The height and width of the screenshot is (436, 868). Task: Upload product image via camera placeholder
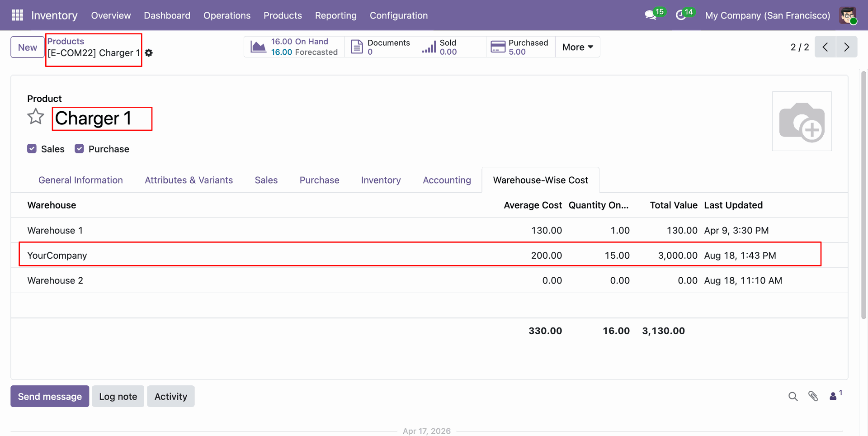pos(802,121)
